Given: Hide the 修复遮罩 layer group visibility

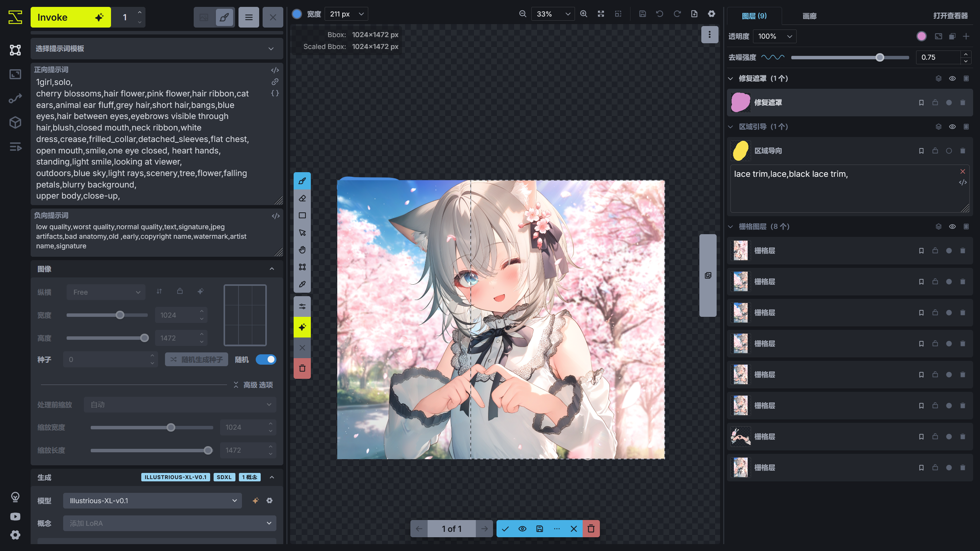Looking at the screenshot, I should 952,78.
